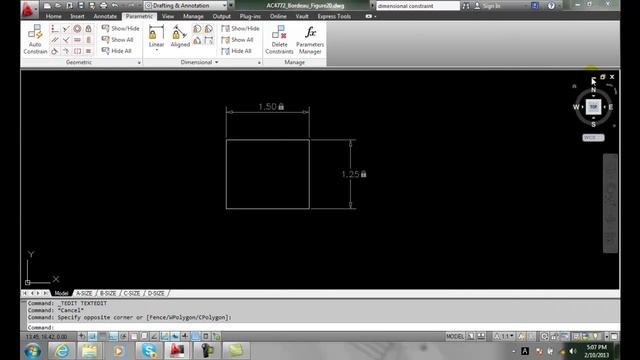The height and width of the screenshot is (360, 640).
Task: Click the New drawing quick access icon
Action: 47,6
